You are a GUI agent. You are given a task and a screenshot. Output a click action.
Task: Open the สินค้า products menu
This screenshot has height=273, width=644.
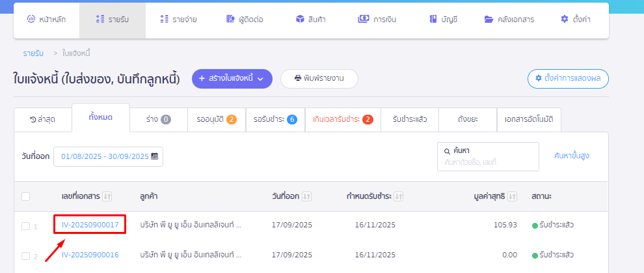[x=310, y=20]
